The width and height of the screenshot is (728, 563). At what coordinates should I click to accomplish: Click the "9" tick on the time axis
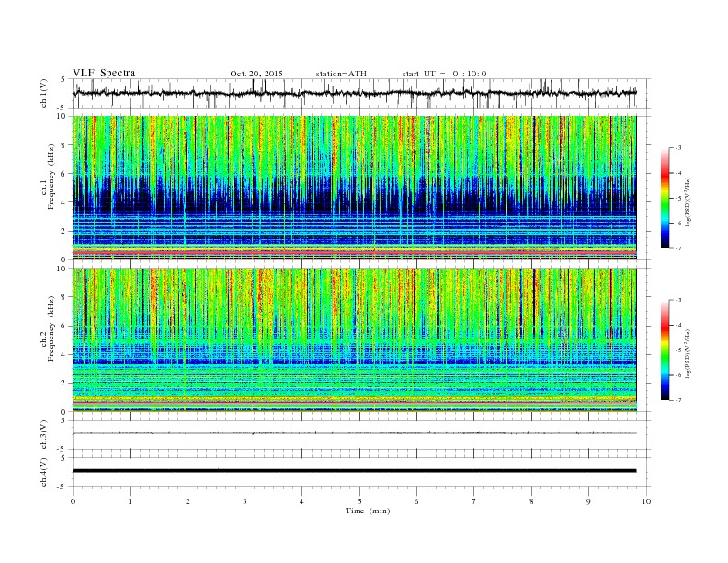588,501
